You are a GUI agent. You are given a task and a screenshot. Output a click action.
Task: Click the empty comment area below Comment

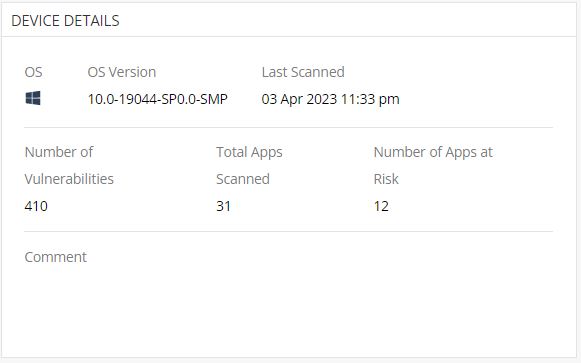click(x=288, y=307)
